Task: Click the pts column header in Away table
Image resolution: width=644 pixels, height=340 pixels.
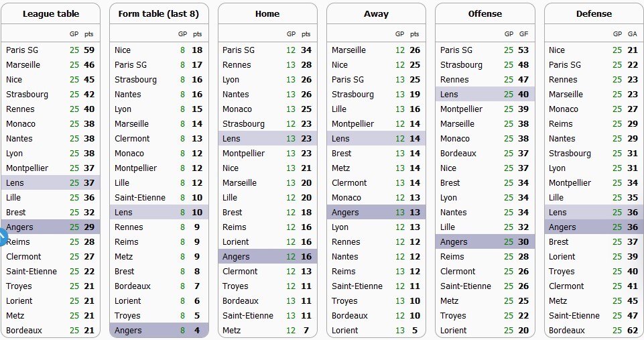Action: (x=414, y=34)
